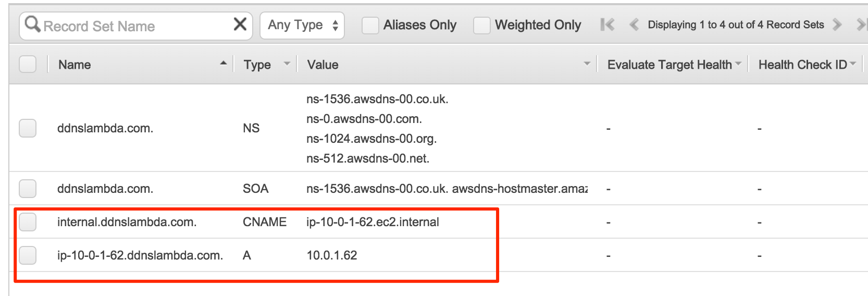Open the Type column dropdown arrow

(x=287, y=64)
